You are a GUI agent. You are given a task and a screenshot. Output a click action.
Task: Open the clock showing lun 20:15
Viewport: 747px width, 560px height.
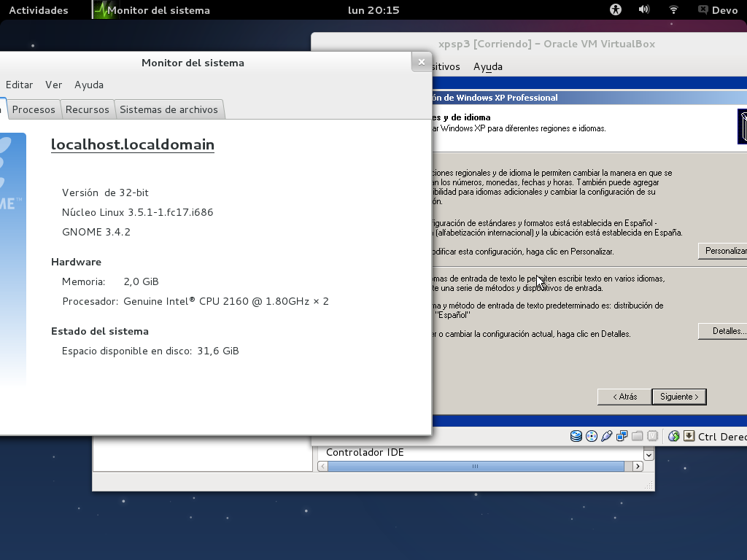pos(373,10)
